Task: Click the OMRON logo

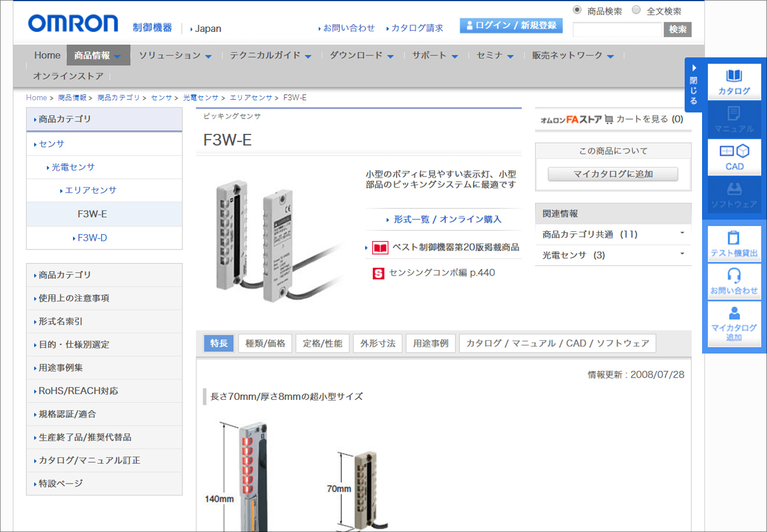Action: tap(73, 22)
